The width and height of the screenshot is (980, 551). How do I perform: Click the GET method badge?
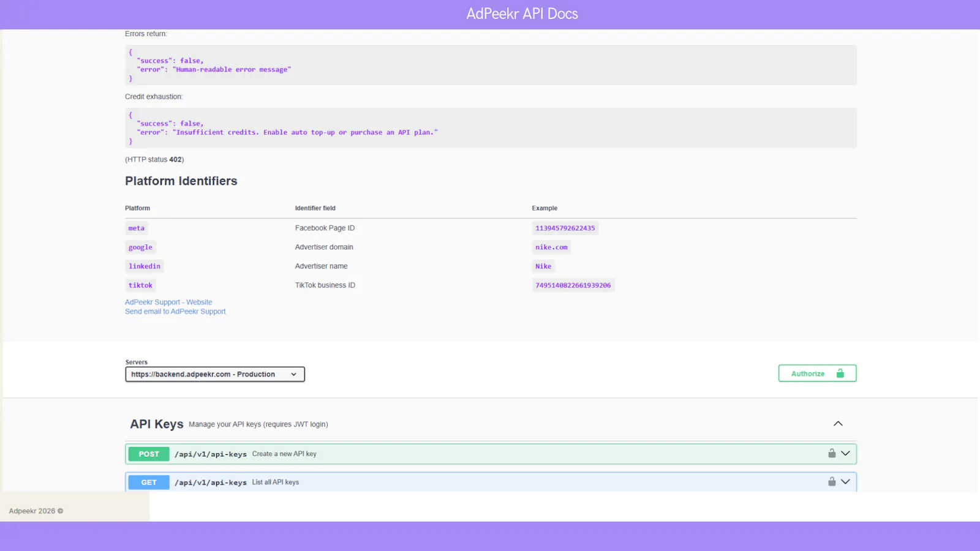(x=149, y=482)
